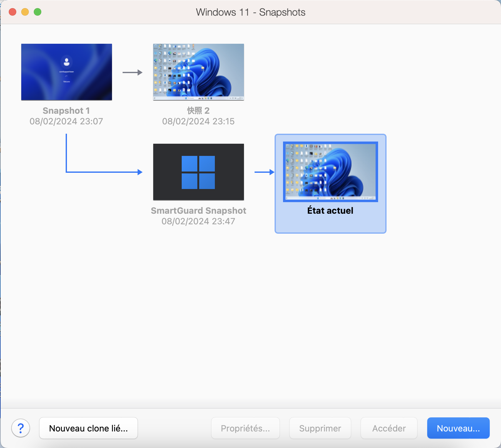Click the État actuel label text
Image resolution: width=501 pixels, height=448 pixels.
[330, 211]
